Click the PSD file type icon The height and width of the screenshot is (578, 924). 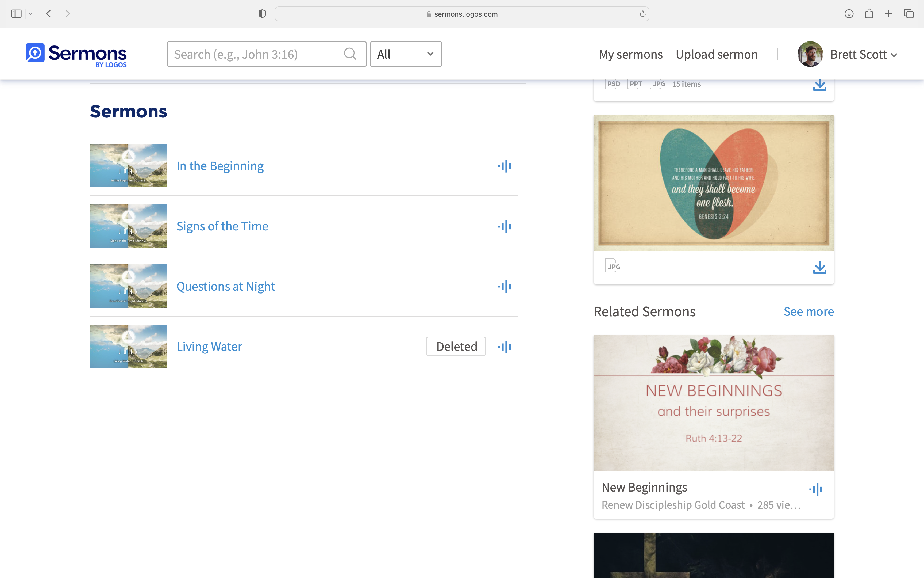coord(613,84)
